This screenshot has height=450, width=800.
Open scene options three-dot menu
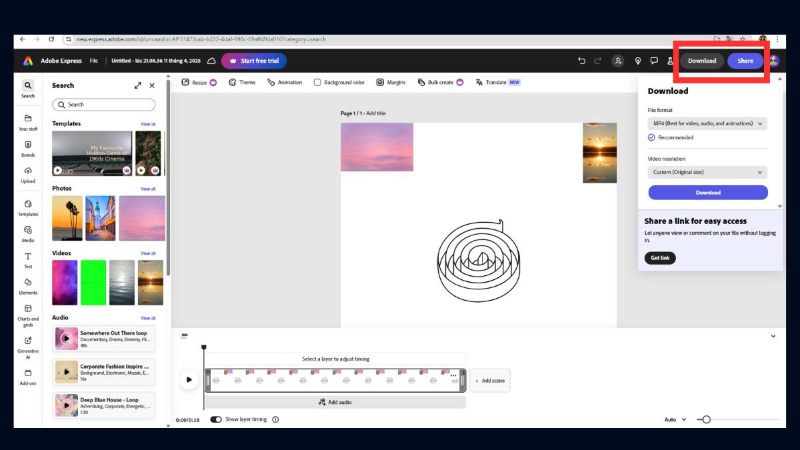click(453, 376)
